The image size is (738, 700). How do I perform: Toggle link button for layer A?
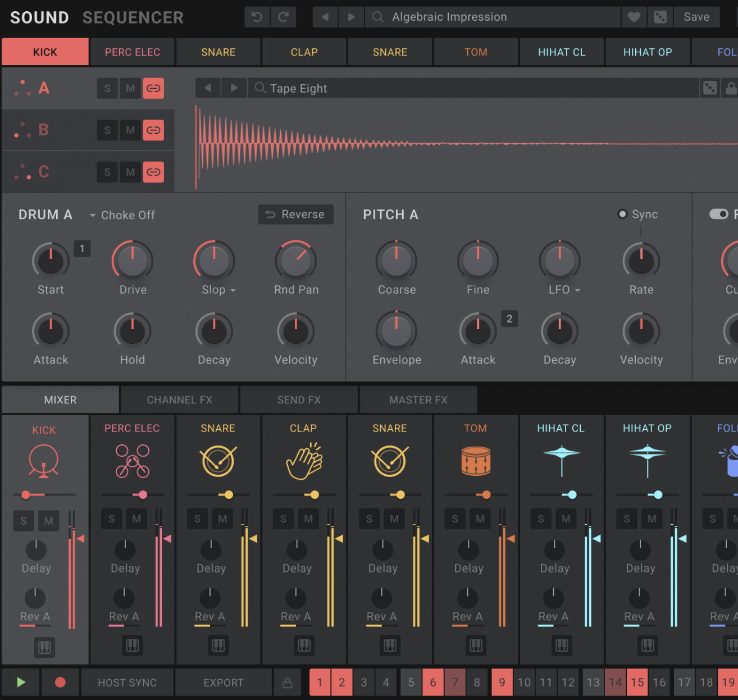[x=153, y=88]
